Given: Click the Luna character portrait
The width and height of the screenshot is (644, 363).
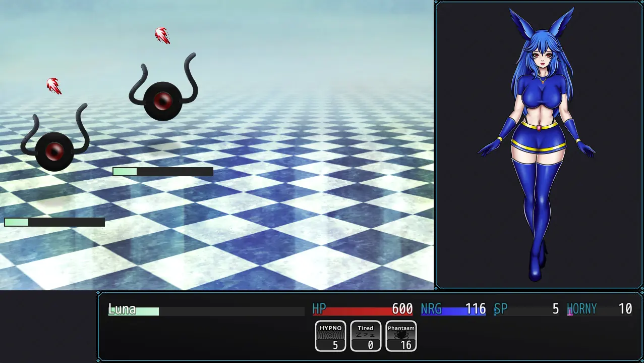Looking at the screenshot, I should click(538, 144).
